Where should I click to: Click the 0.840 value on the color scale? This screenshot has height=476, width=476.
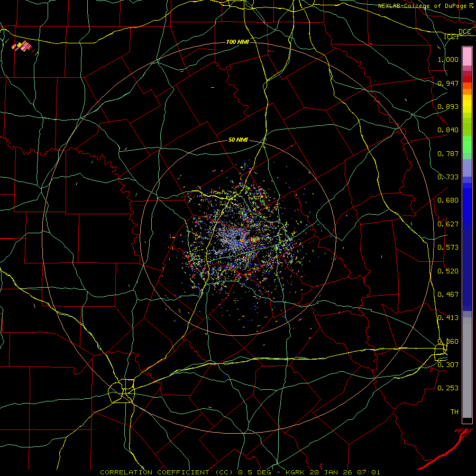(448, 130)
